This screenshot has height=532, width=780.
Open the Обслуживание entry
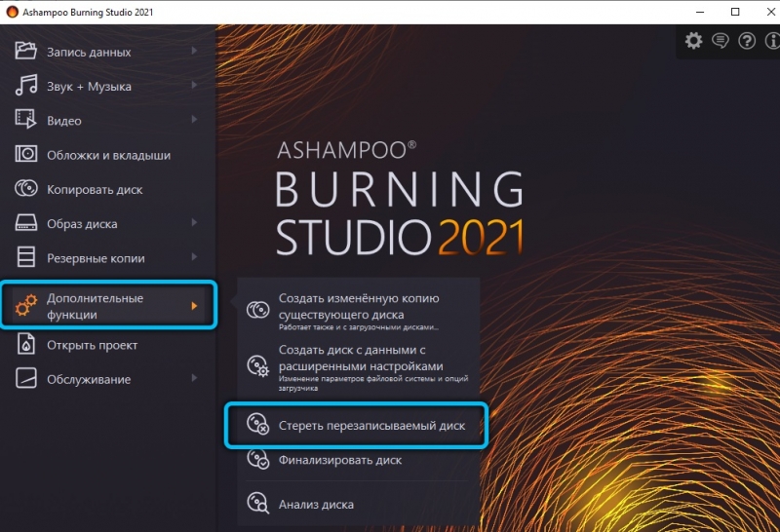pyautogui.click(x=107, y=378)
